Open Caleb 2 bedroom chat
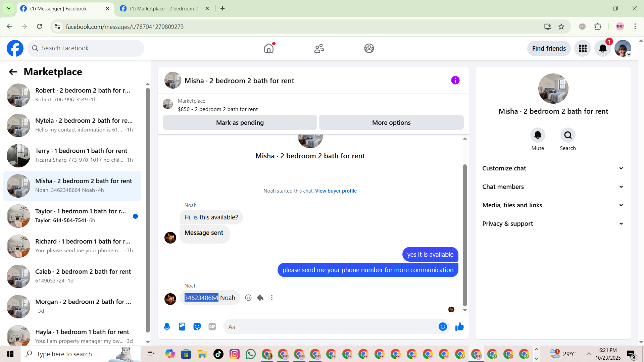The width and height of the screenshot is (644, 362). tap(72, 276)
